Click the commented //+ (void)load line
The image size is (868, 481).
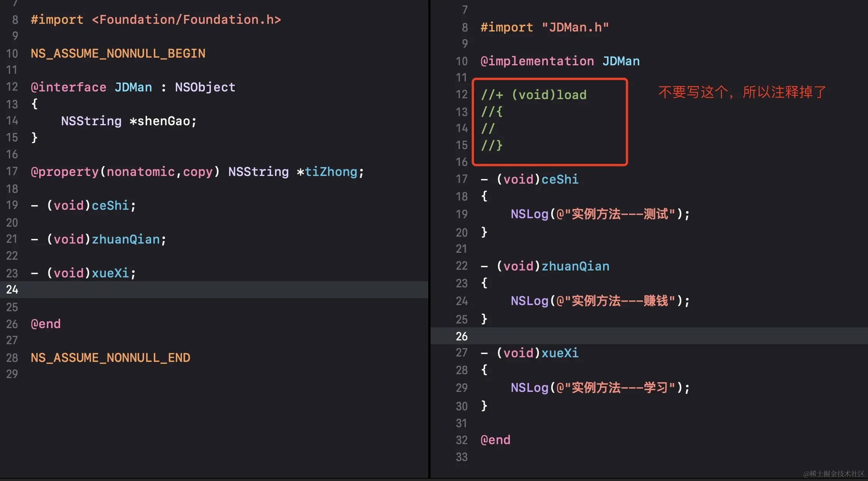coord(534,95)
